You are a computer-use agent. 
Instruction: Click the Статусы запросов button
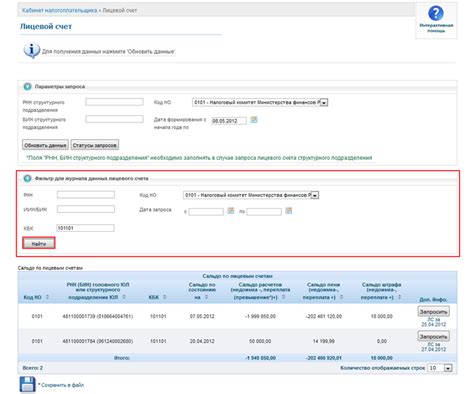click(95, 145)
